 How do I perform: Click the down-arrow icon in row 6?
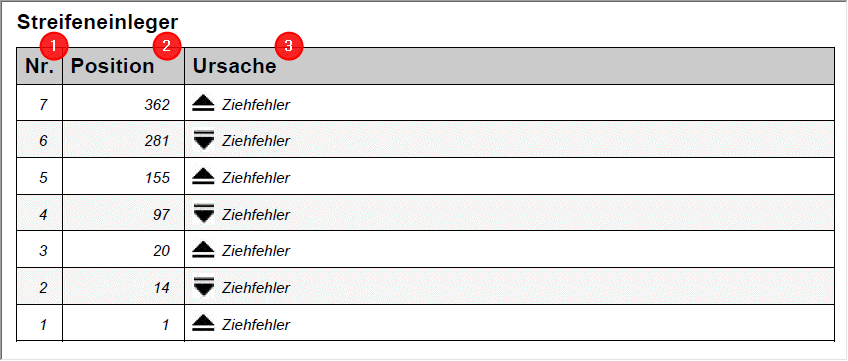click(203, 140)
